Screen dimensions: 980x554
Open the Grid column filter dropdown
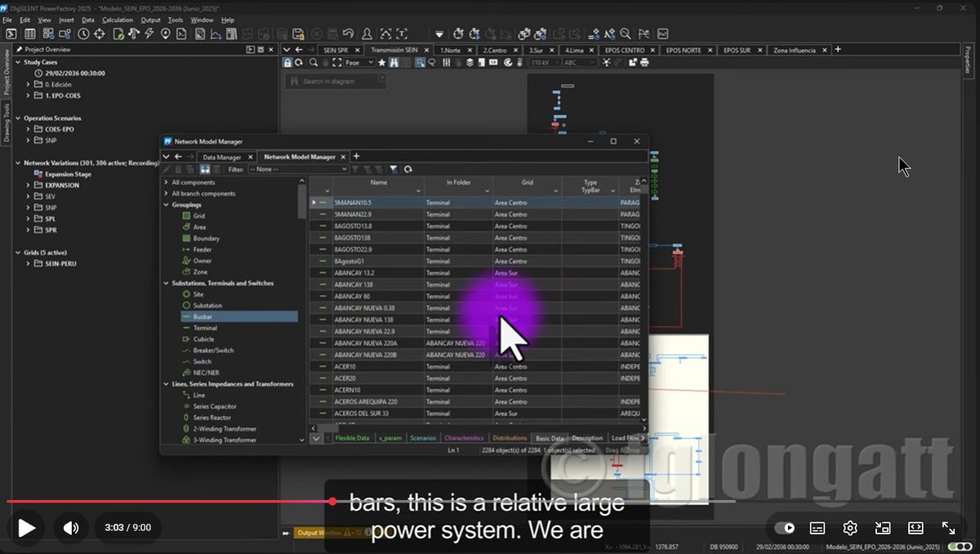click(555, 192)
